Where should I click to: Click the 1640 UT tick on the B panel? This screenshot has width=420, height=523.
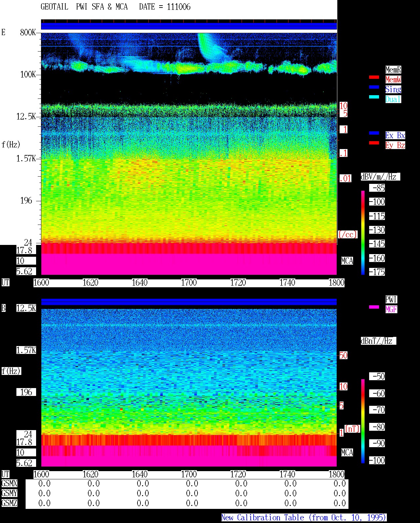pos(139,474)
